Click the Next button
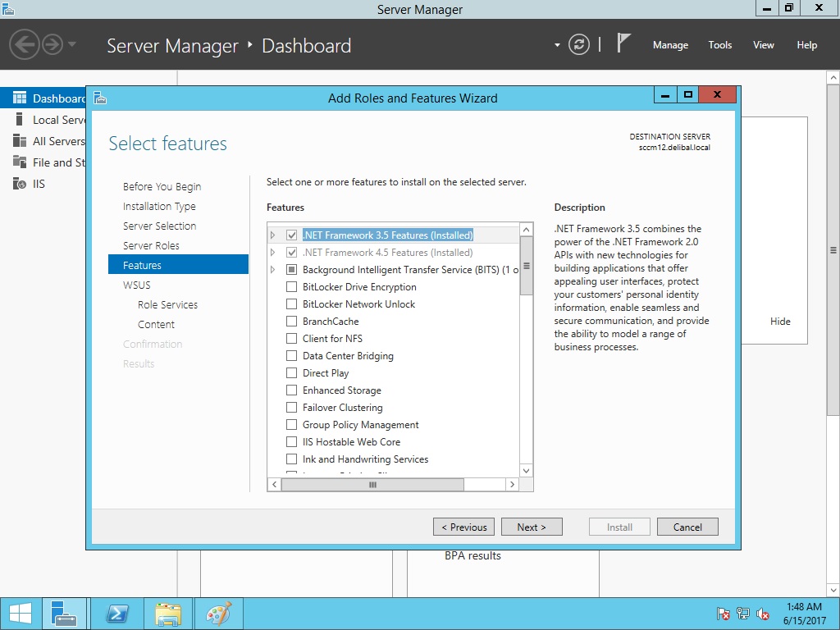This screenshot has width=840, height=630. point(532,527)
